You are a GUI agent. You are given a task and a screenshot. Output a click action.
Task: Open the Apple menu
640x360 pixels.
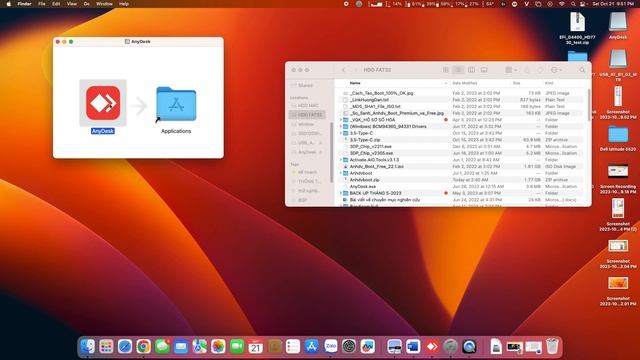coord(9,4)
